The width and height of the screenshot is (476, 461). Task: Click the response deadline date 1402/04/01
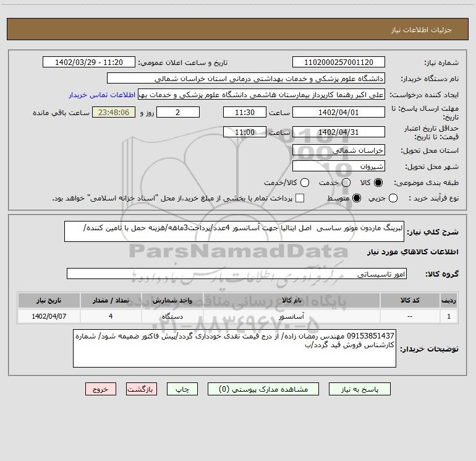pos(339,112)
